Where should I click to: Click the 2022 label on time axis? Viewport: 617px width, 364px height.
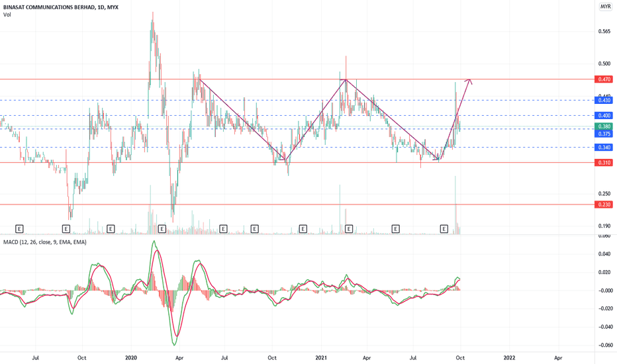pyautogui.click(x=510, y=357)
